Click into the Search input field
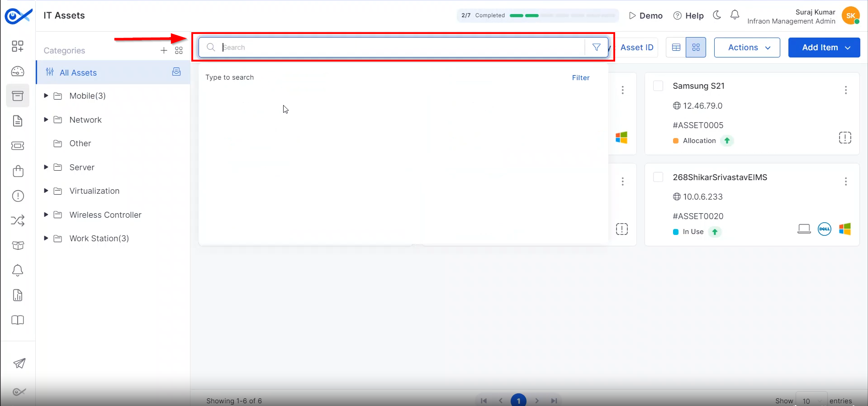868x406 pixels. tap(398, 48)
